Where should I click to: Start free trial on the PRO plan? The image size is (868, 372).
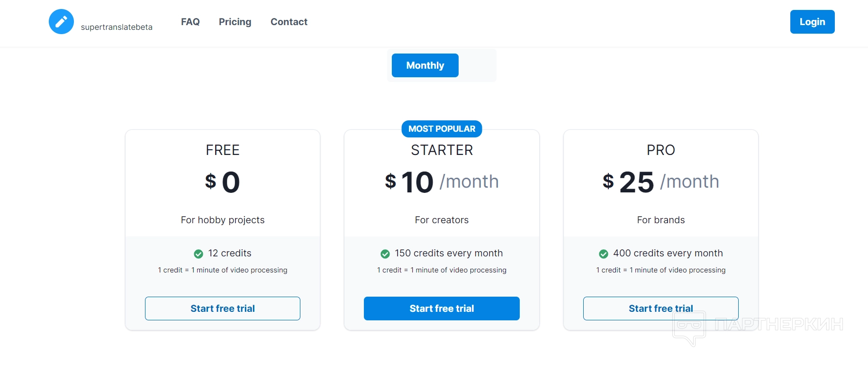660,308
